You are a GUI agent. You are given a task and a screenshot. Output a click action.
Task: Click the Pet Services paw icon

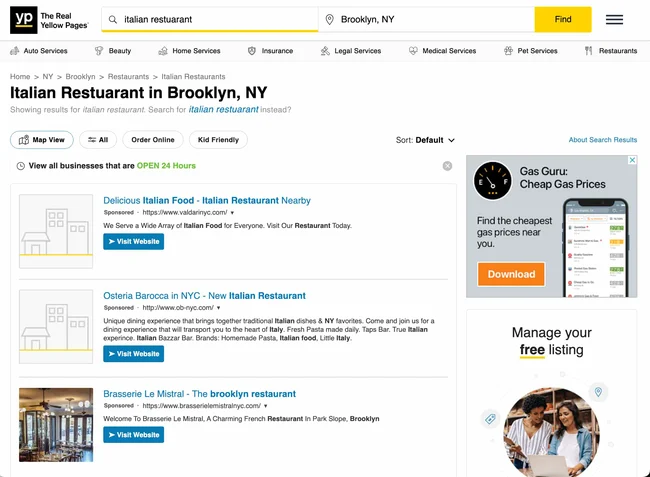(510, 51)
